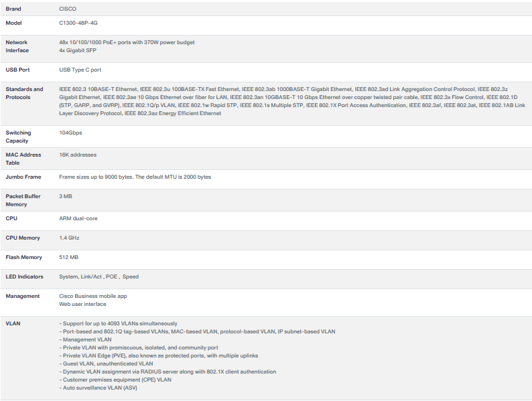Click the MAC Address Table label
The height and width of the screenshot is (401, 532).
[23, 159]
